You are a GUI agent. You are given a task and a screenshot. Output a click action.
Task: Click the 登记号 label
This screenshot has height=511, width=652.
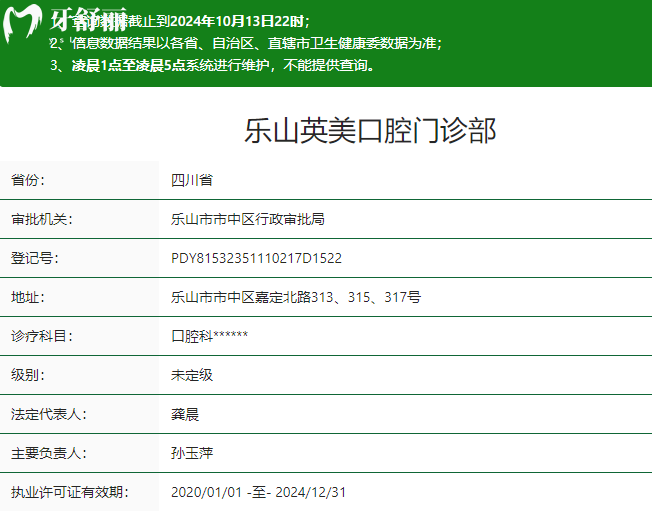coord(35,258)
